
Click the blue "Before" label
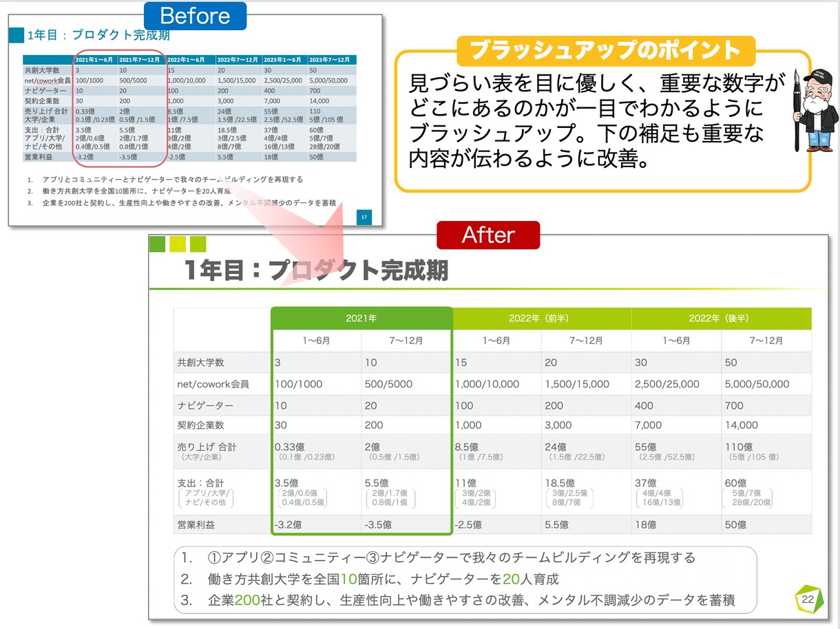(x=195, y=16)
